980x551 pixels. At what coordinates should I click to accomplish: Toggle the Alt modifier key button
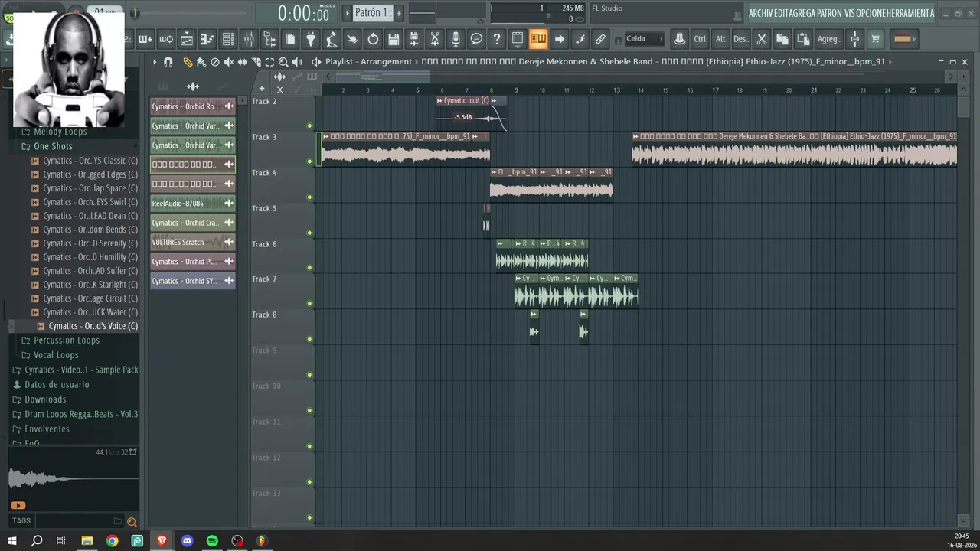pos(720,39)
